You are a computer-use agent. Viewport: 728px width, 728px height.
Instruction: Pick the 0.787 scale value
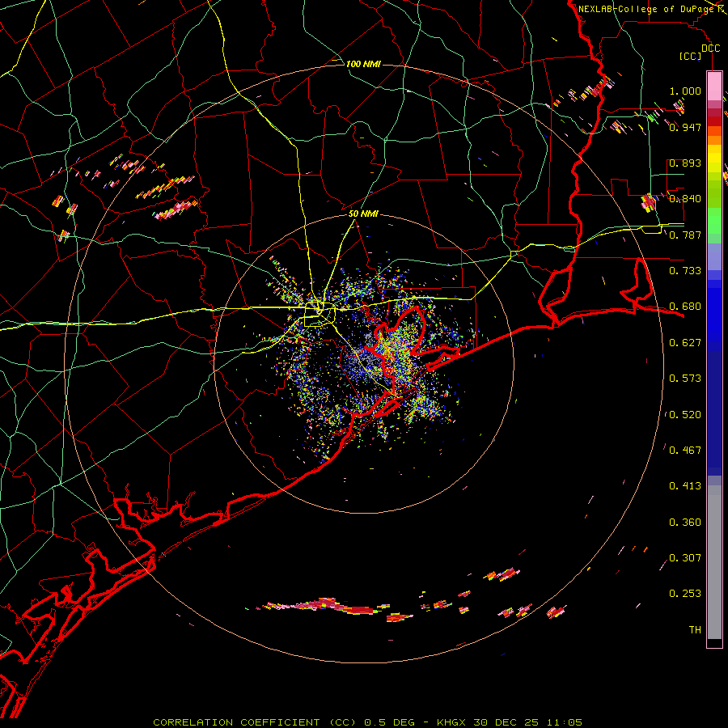tap(685, 235)
